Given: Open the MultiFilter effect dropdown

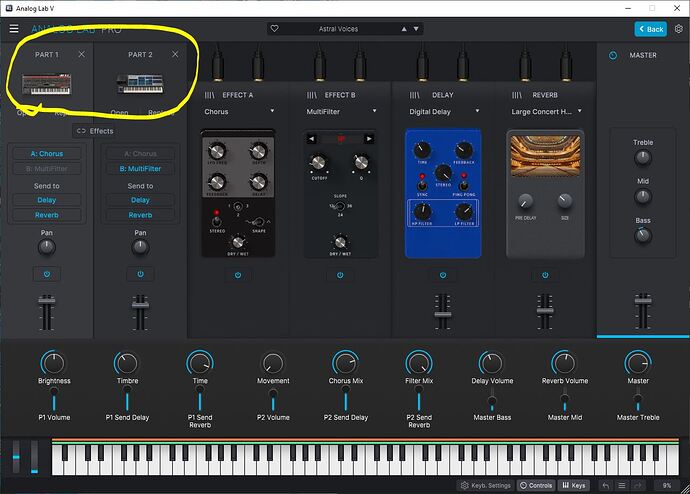Looking at the screenshot, I should coord(341,112).
